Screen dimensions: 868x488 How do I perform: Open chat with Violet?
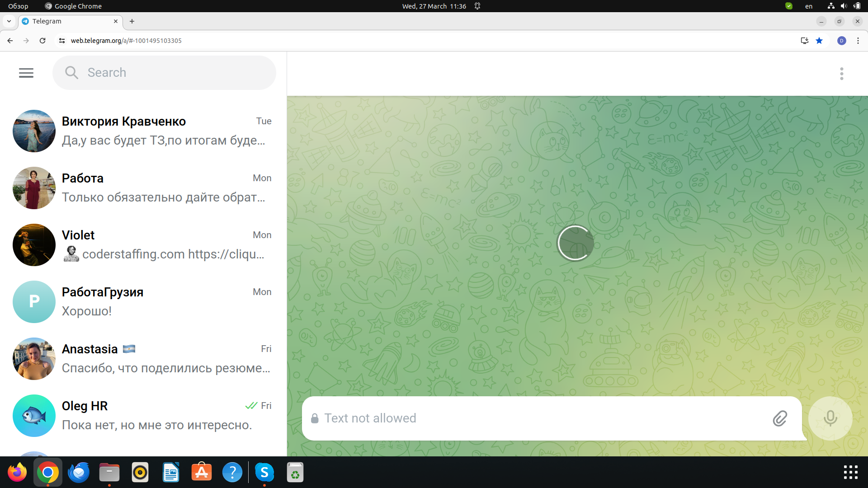[x=142, y=244]
